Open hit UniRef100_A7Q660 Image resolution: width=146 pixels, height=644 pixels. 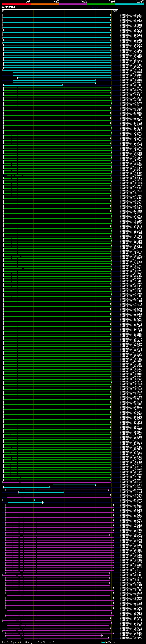pyautogui.click(x=131, y=27)
